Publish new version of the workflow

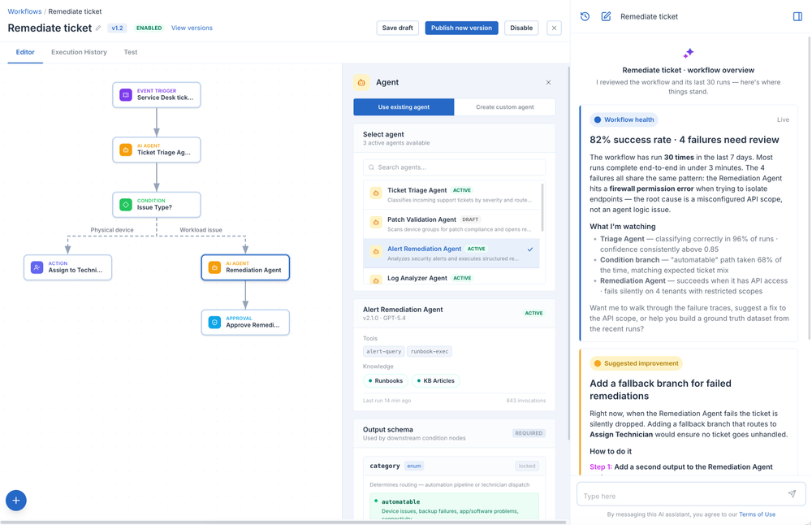[x=461, y=28]
